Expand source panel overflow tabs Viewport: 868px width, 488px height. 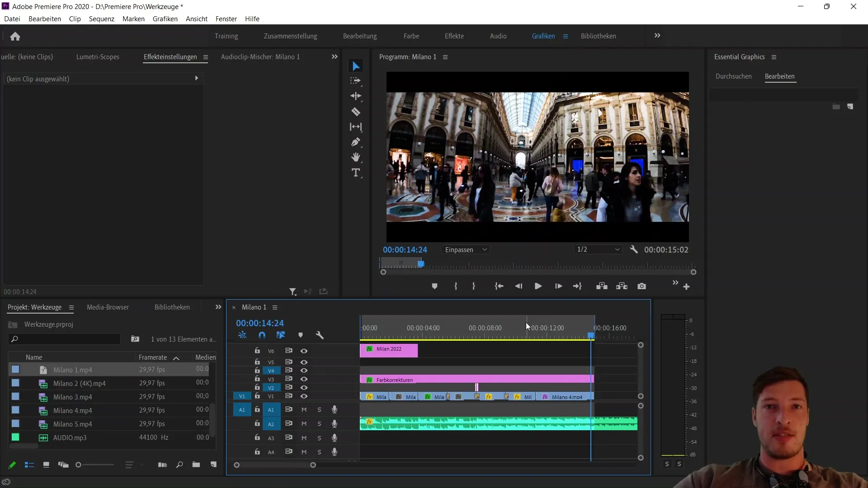click(335, 57)
